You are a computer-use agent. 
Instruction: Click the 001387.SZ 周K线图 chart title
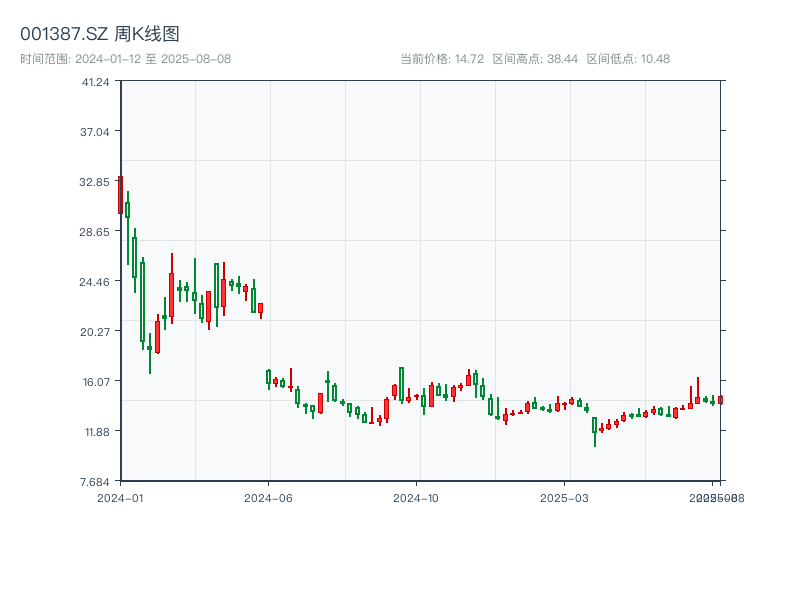[x=100, y=35]
